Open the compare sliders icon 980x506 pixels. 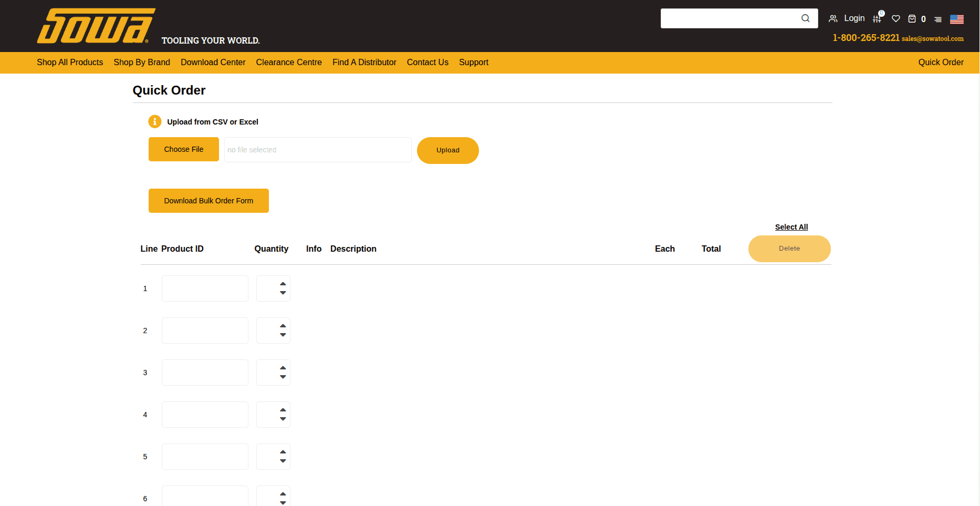coord(877,18)
